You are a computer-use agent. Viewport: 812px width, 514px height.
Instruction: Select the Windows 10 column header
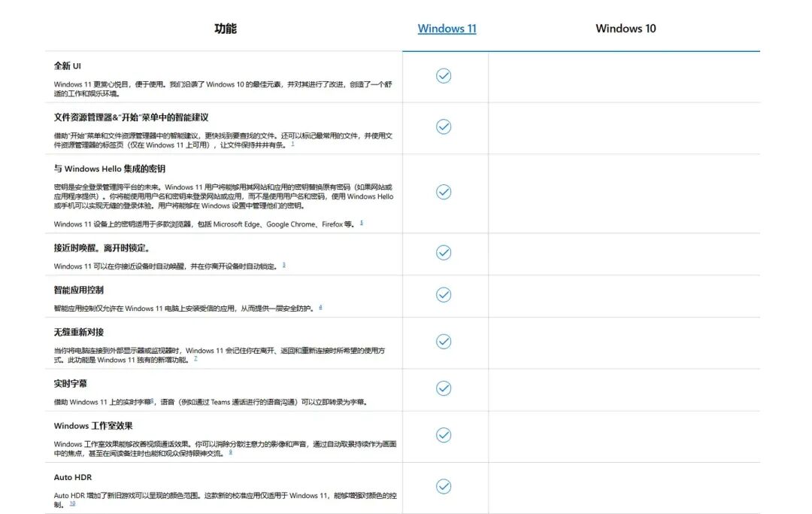pyautogui.click(x=626, y=29)
